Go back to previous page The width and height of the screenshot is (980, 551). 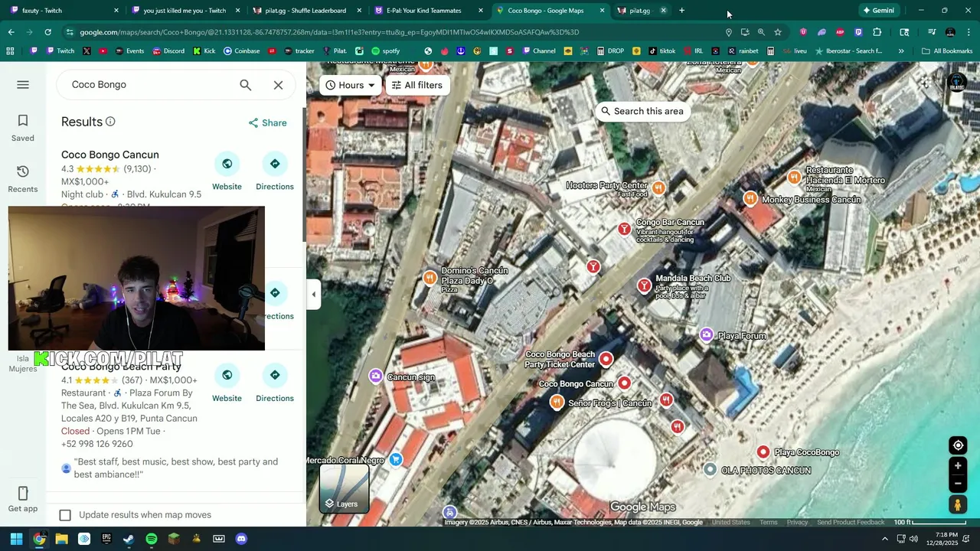[x=11, y=32]
